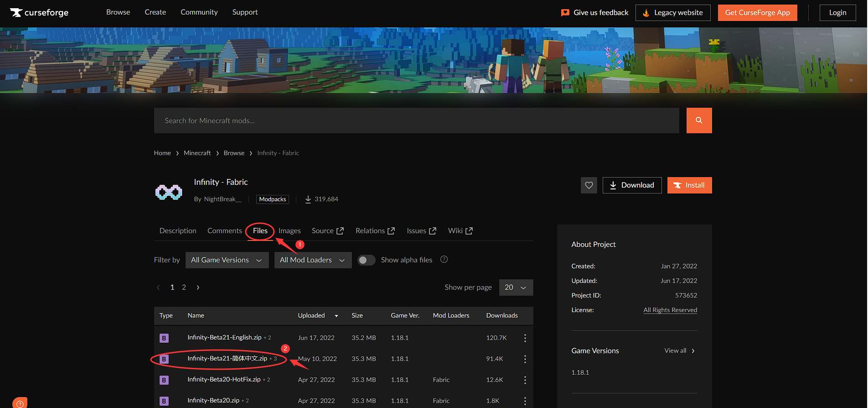Screen dimensions: 868x408
Task: Open the Support menu
Action: (245, 12)
